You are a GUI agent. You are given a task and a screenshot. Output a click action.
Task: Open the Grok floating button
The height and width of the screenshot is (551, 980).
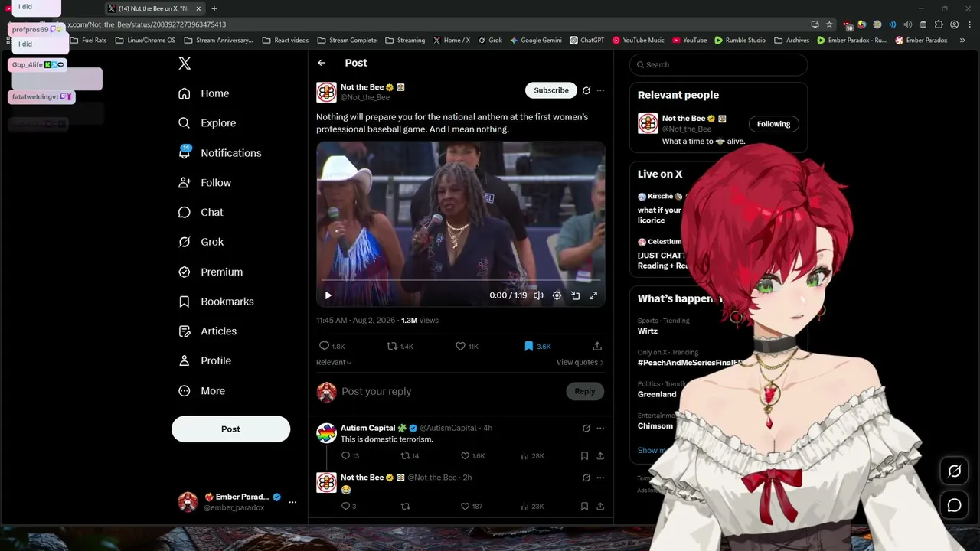[x=954, y=471]
